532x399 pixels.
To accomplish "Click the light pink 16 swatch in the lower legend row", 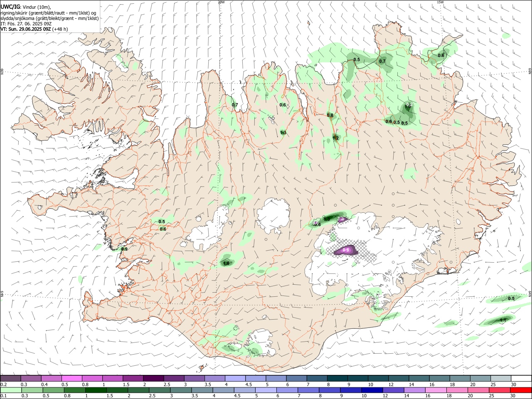I will point(436,390).
